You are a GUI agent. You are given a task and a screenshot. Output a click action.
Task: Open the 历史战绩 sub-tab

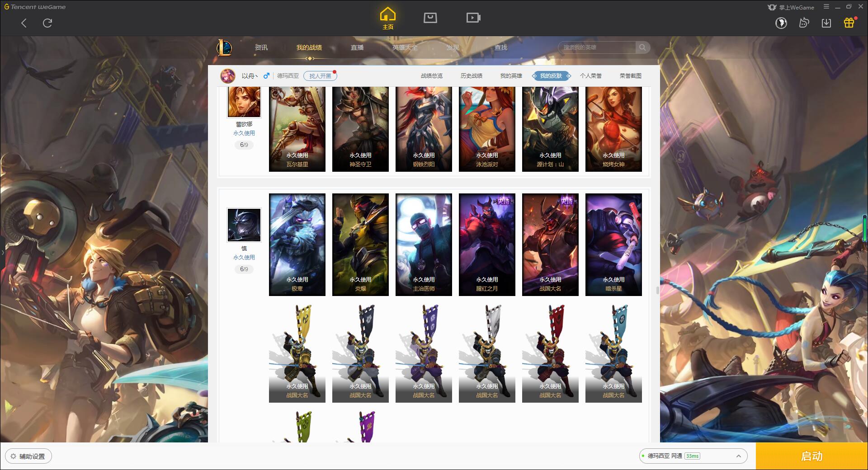[x=472, y=76]
